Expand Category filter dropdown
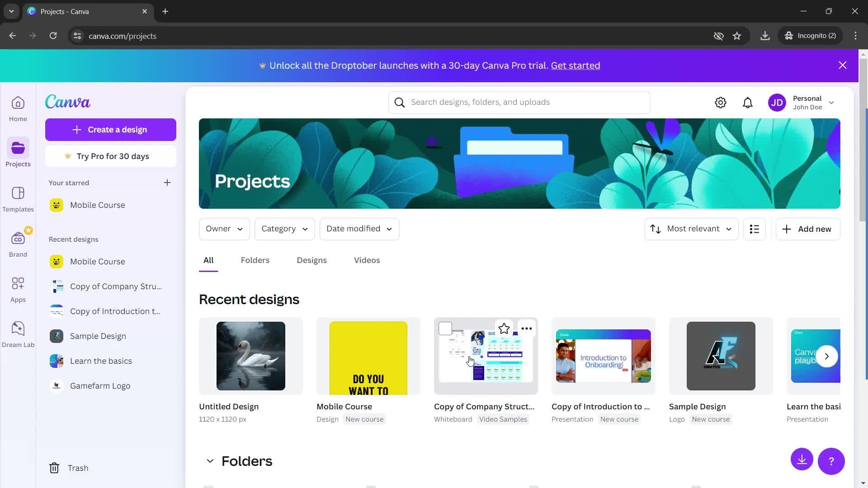Image resolution: width=868 pixels, height=488 pixels. tap(285, 229)
